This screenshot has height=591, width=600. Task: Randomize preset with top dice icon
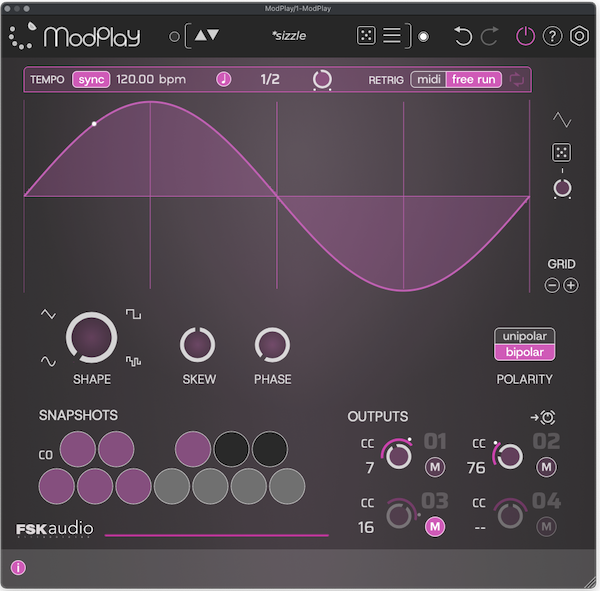(x=366, y=36)
